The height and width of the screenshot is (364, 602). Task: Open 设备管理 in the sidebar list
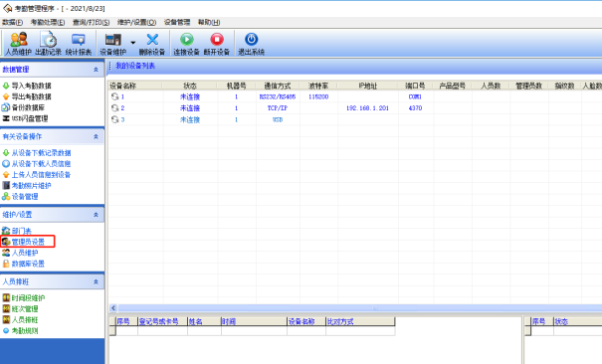(x=25, y=197)
